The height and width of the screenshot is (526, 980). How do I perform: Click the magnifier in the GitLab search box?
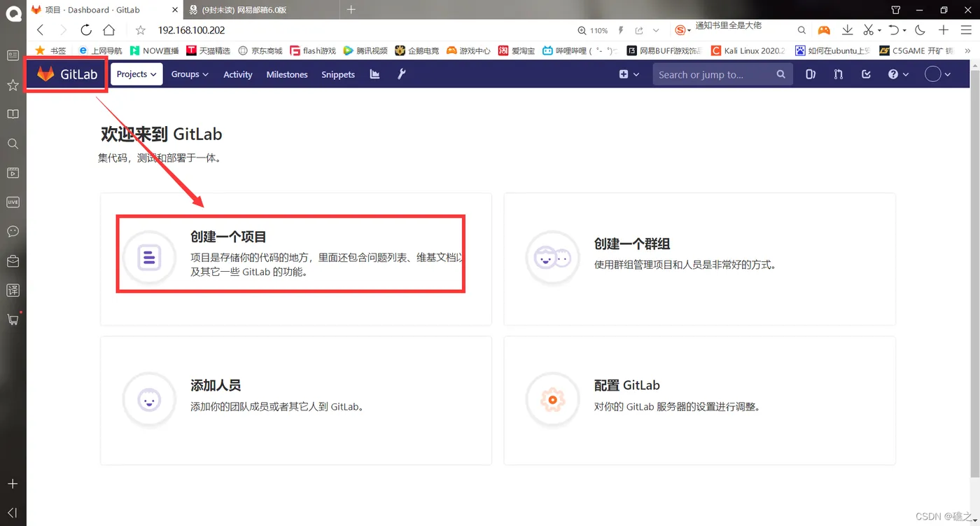[781, 74]
